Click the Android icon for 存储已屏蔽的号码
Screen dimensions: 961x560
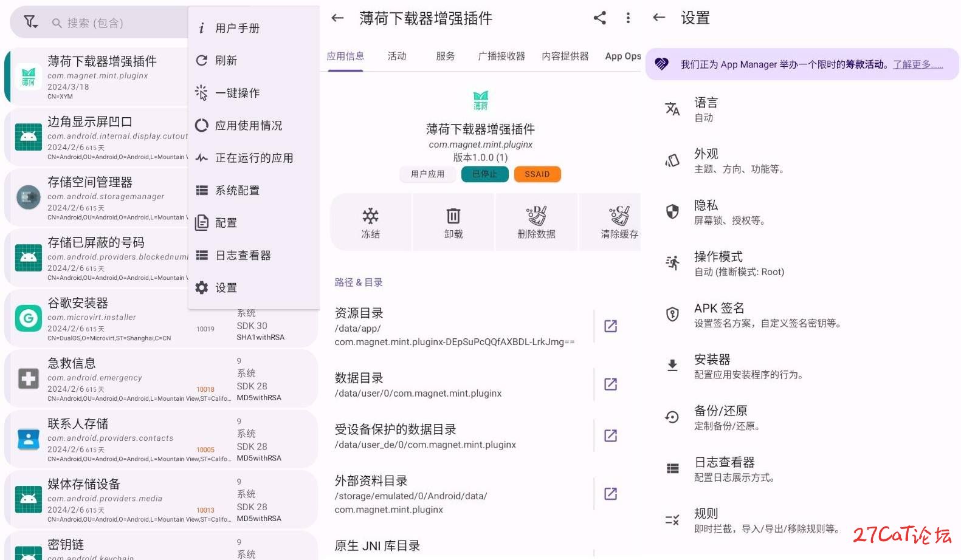click(29, 258)
